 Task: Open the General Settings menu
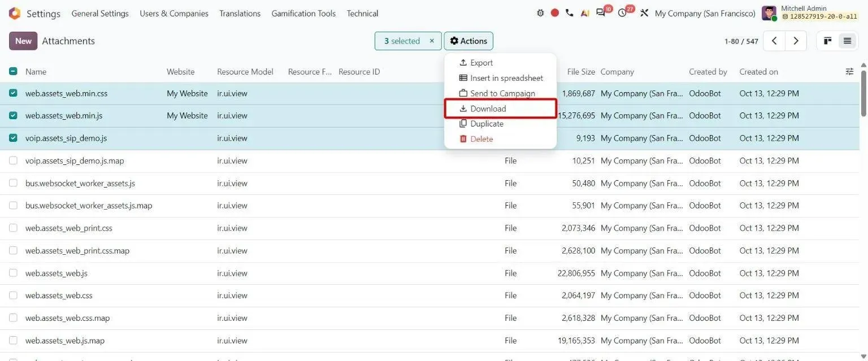100,13
